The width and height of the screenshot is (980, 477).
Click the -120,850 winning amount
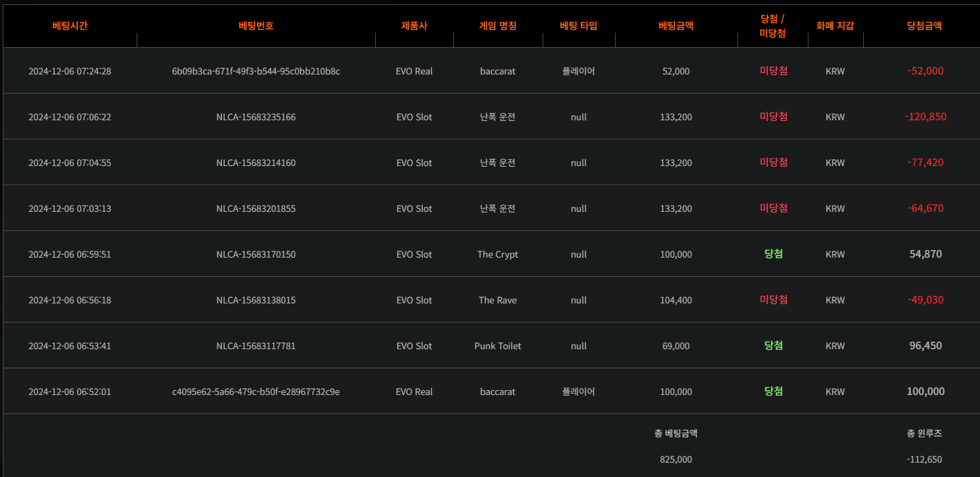[x=925, y=117]
